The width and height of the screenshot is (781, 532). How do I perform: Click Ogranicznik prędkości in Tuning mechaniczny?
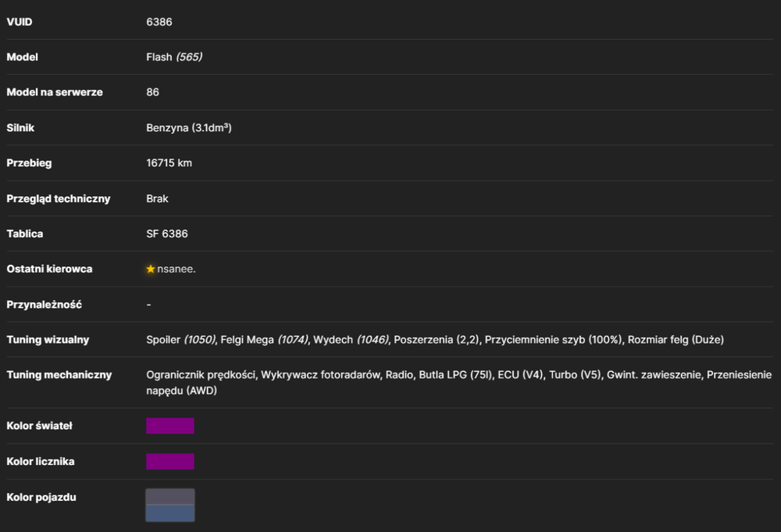coord(200,375)
